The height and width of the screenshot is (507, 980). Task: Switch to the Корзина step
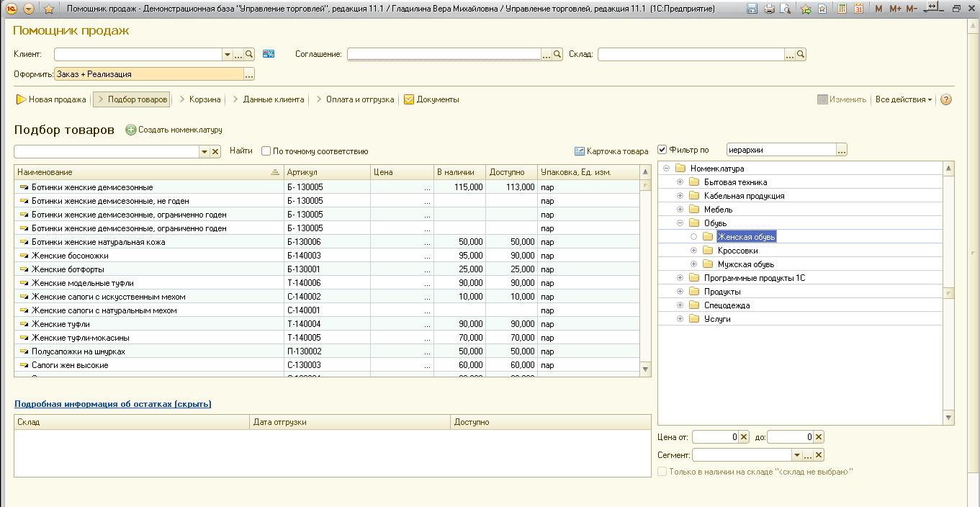point(204,99)
